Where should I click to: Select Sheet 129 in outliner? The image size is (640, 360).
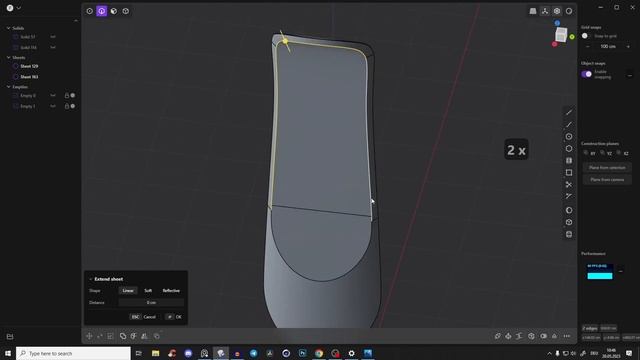[29, 66]
